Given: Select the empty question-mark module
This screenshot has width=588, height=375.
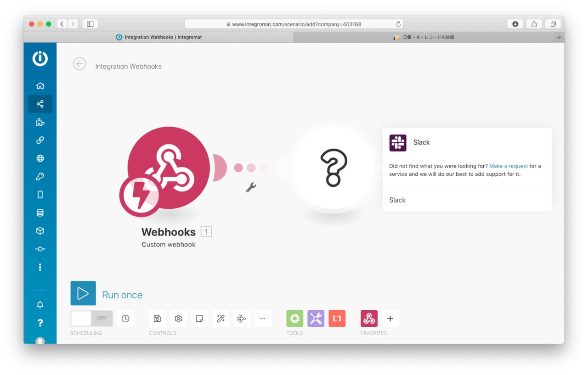Looking at the screenshot, I should 334,168.
